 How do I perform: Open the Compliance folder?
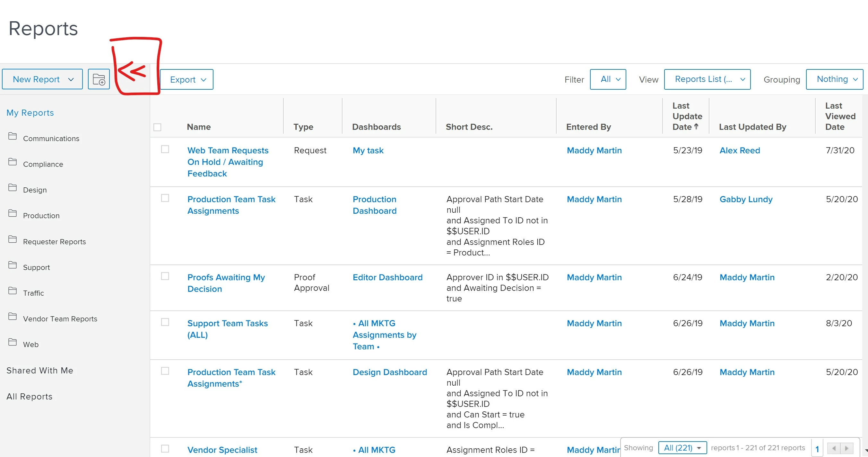click(x=43, y=164)
